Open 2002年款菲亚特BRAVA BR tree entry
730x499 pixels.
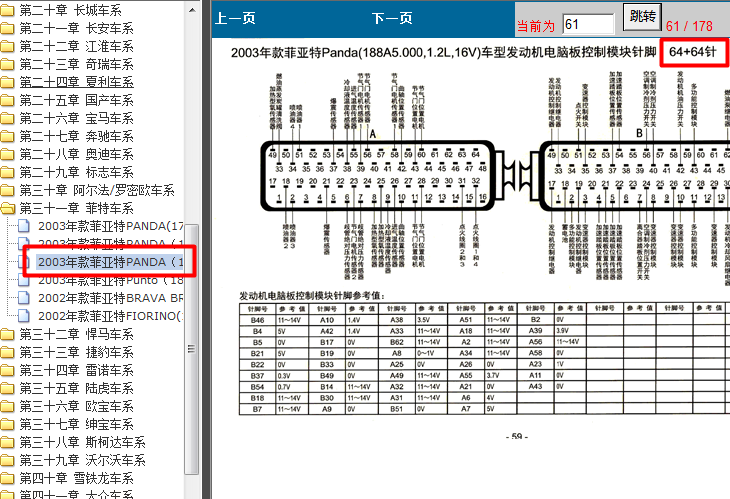click(111, 298)
